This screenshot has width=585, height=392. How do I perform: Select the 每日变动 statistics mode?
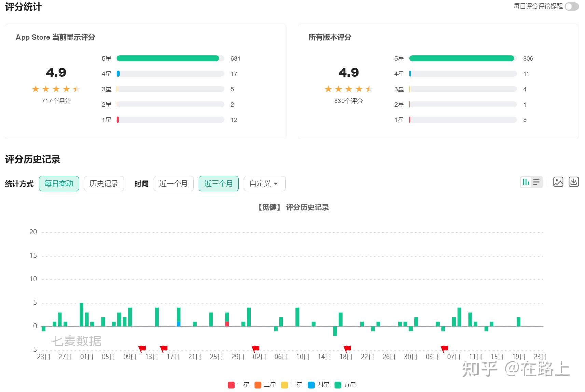pyautogui.click(x=59, y=184)
